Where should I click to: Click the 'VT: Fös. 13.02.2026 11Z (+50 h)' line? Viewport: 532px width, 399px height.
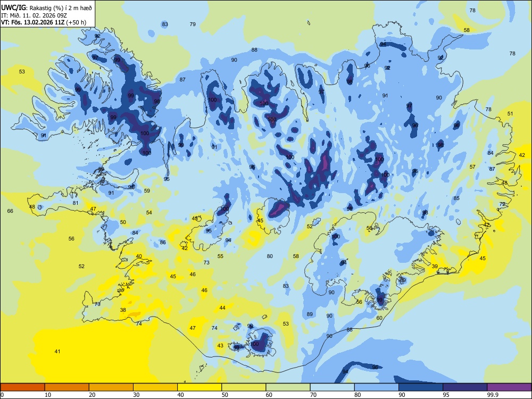pos(44,22)
